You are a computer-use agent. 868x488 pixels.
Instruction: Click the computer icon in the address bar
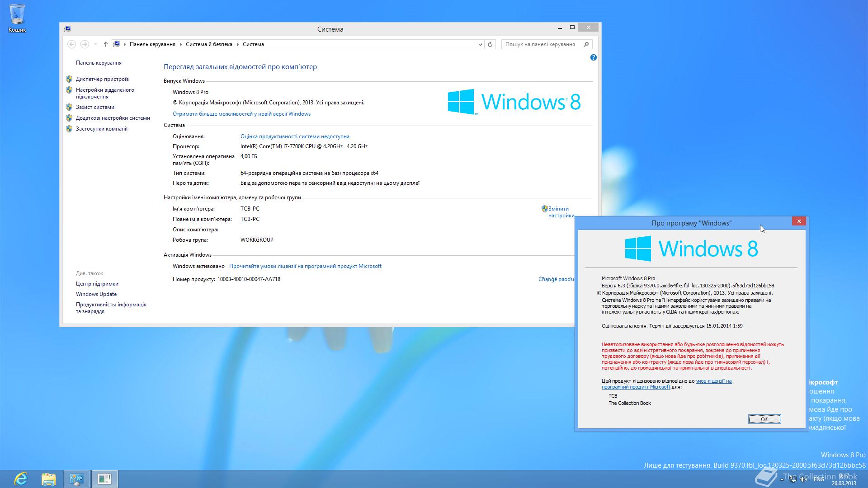[117, 44]
